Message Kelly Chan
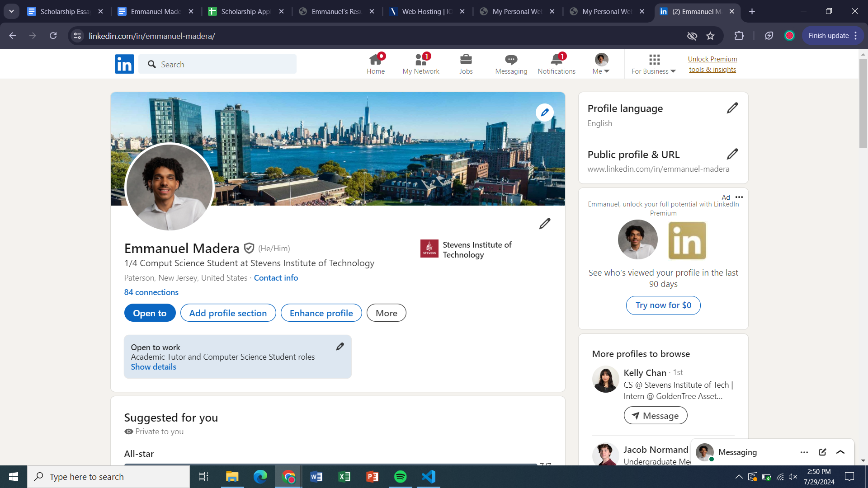 [656, 415]
